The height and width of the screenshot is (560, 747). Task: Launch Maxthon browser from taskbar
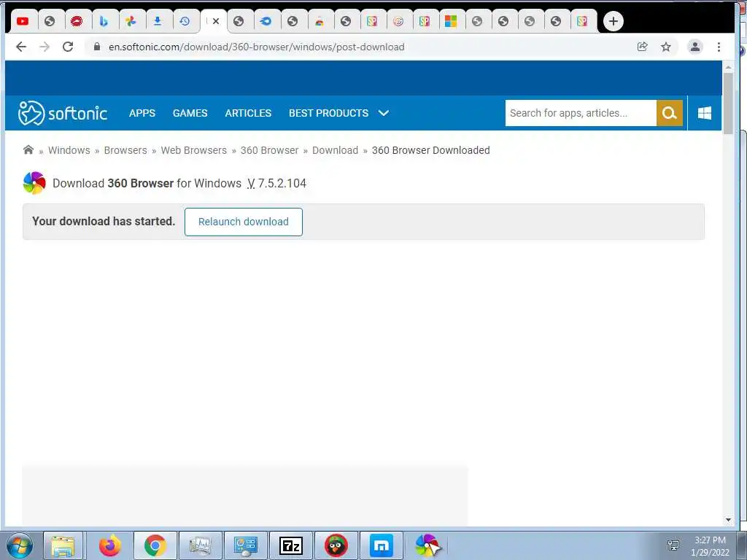click(381, 545)
